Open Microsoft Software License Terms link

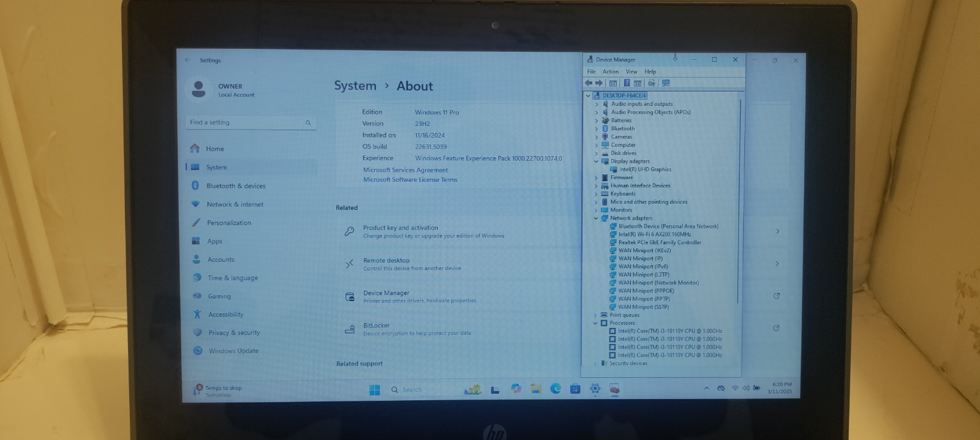410,180
